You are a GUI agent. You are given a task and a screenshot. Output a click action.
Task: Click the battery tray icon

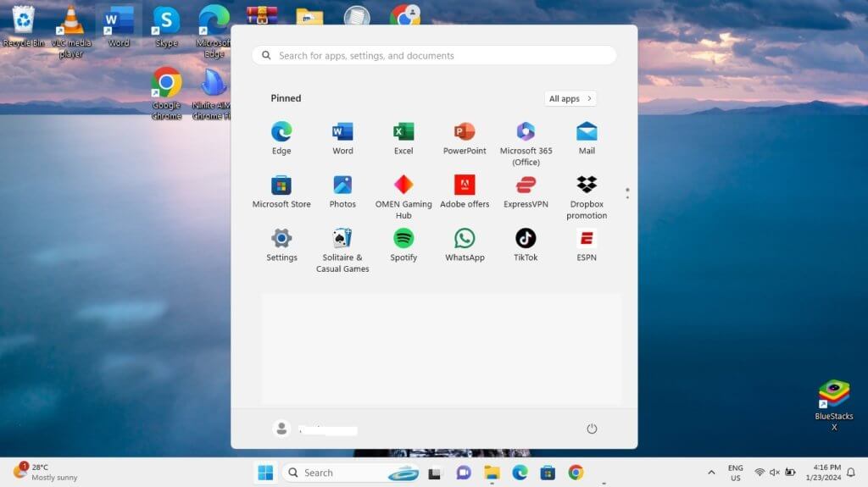tap(790, 473)
